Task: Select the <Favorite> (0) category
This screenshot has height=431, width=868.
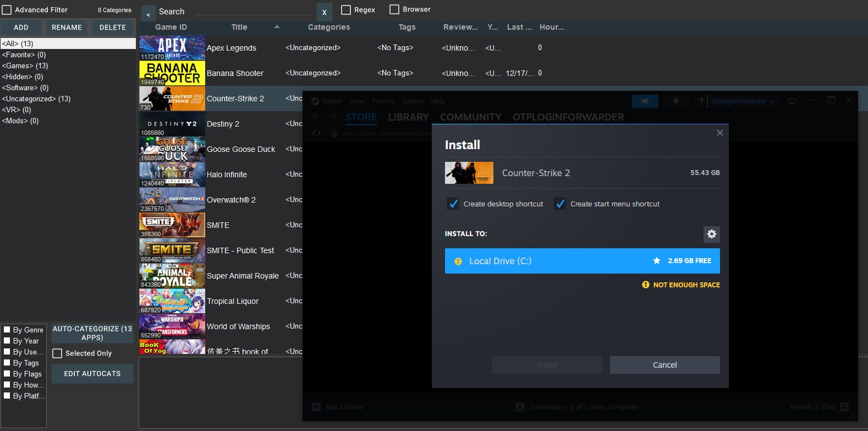Action: pos(24,54)
